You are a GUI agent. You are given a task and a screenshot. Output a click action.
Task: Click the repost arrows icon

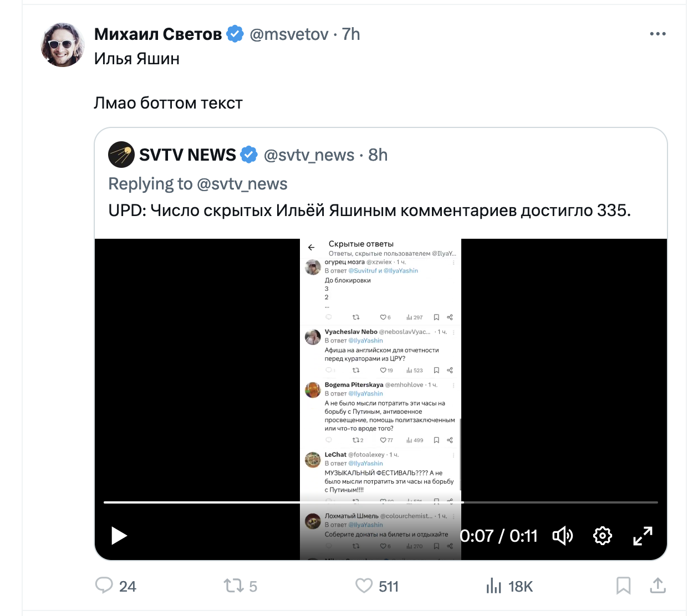tap(233, 586)
